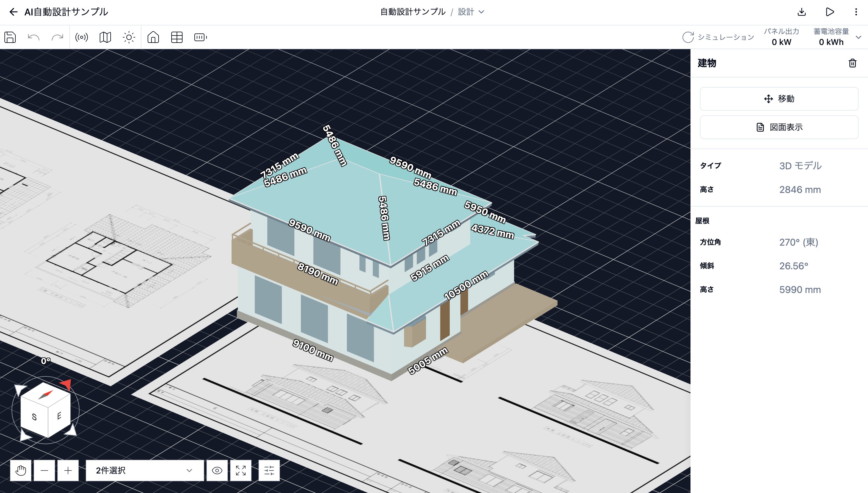Activate the hand pan tool
The image size is (868, 493).
[x=21, y=470]
